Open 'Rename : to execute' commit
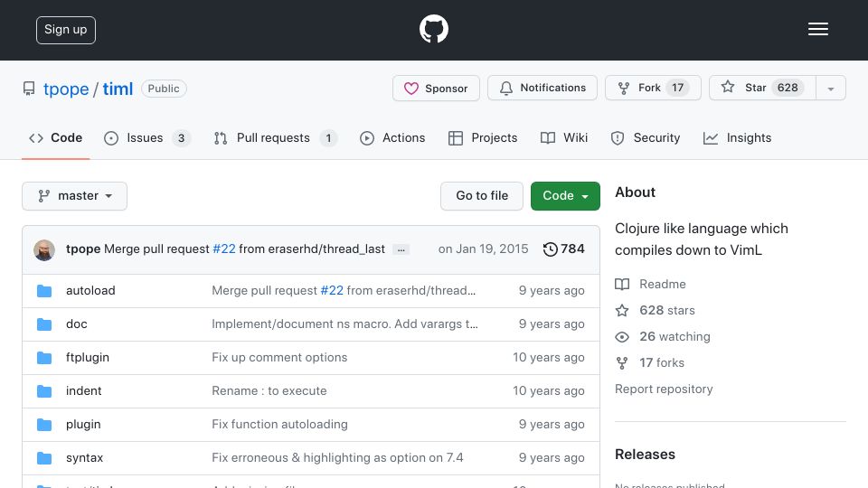868x488 pixels. [269, 390]
